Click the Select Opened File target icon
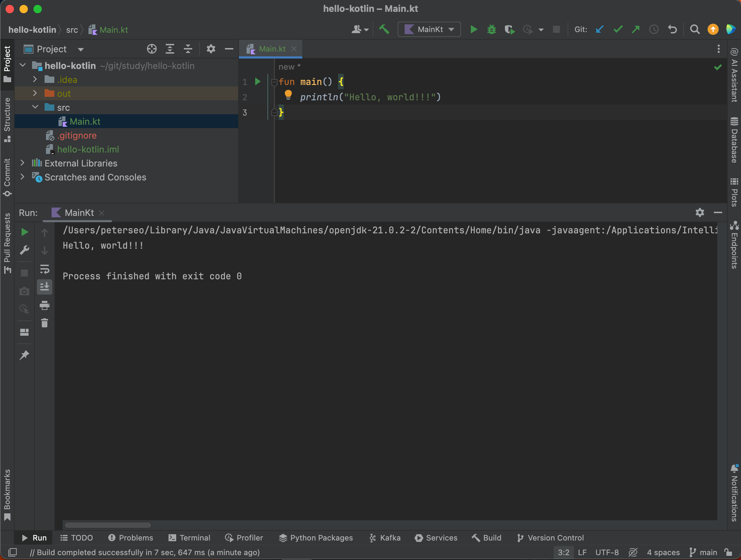The height and width of the screenshot is (560, 741). [x=152, y=49]
